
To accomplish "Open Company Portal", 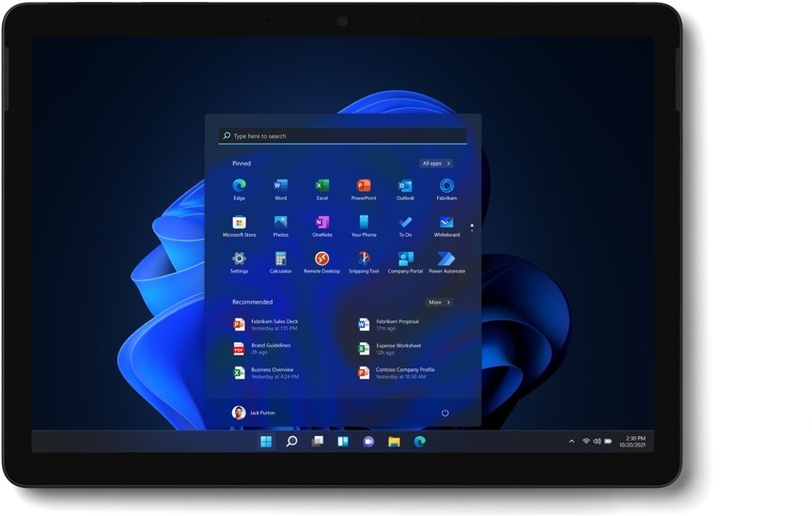I will pyautogui.click(x=405, y=262).
